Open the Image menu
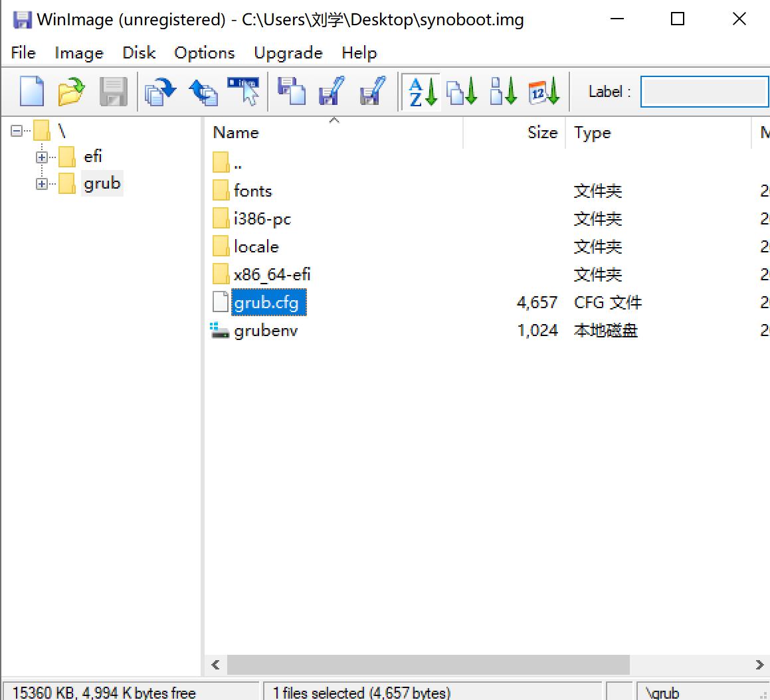 pyautogui.click(x=79, y=52)
